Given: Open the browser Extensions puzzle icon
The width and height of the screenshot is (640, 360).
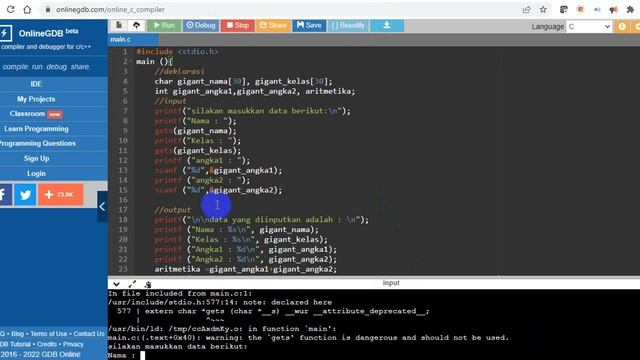Looking at the screenshot, I should (630, 9).
